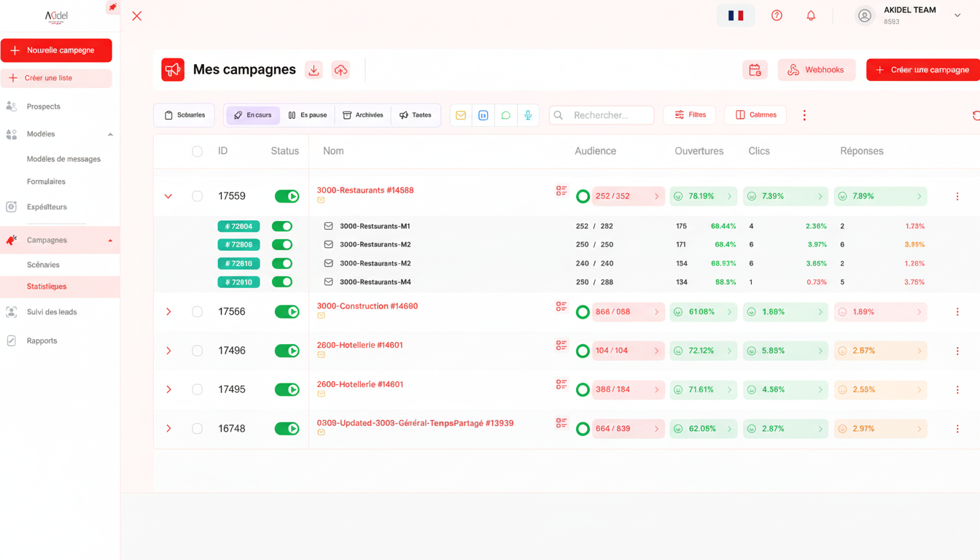Screen dimensions: 980x560
Task: Click the cloud upload icon
Action: (x=341, y=70)
